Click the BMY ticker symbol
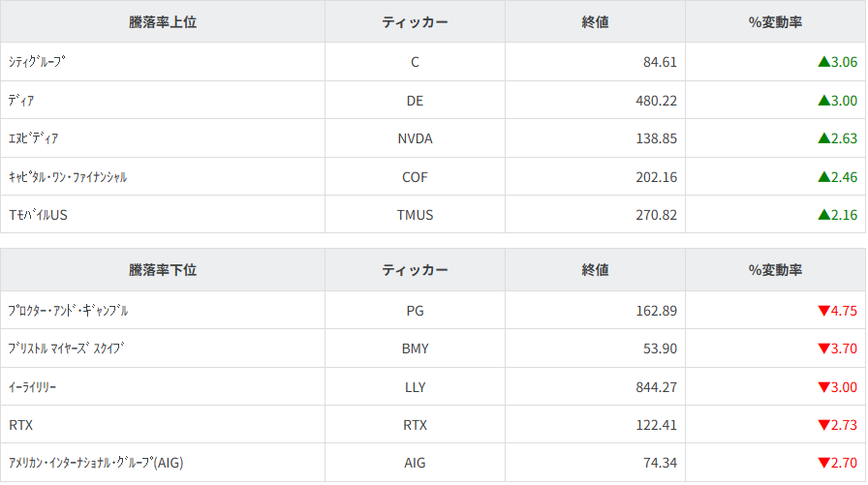 (x=415, y=349)
